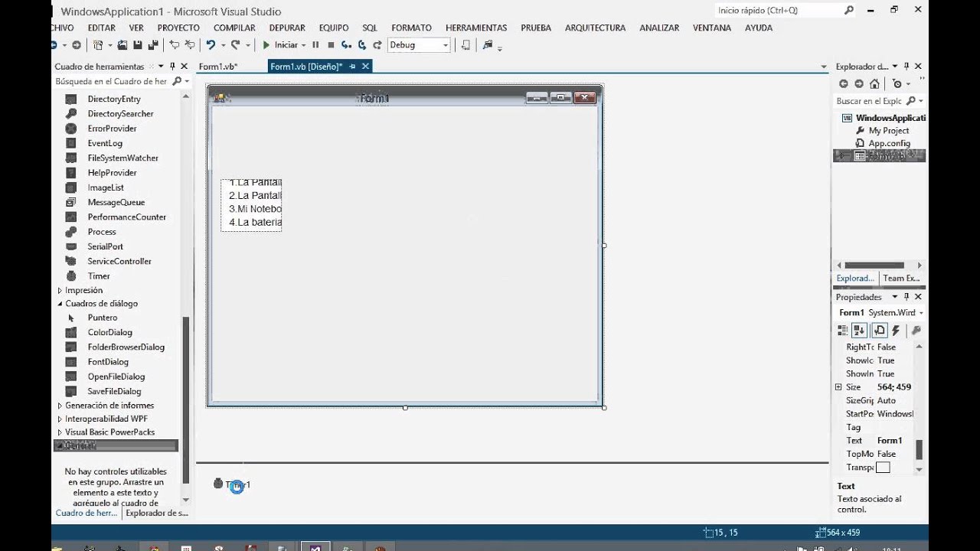Click the Undo arrow in the toolbar
Viewport: 980px width, 551px height.
[x=211, y=45]
